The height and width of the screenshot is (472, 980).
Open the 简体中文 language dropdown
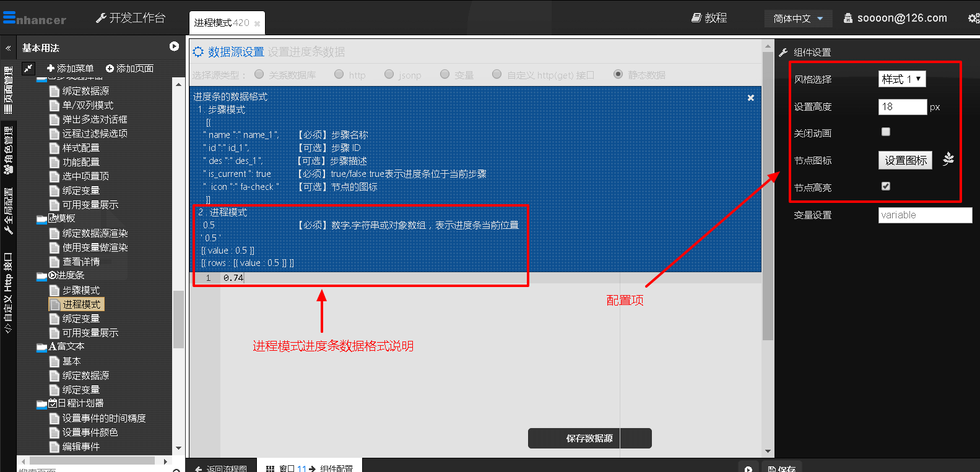[x=797, y=19]
